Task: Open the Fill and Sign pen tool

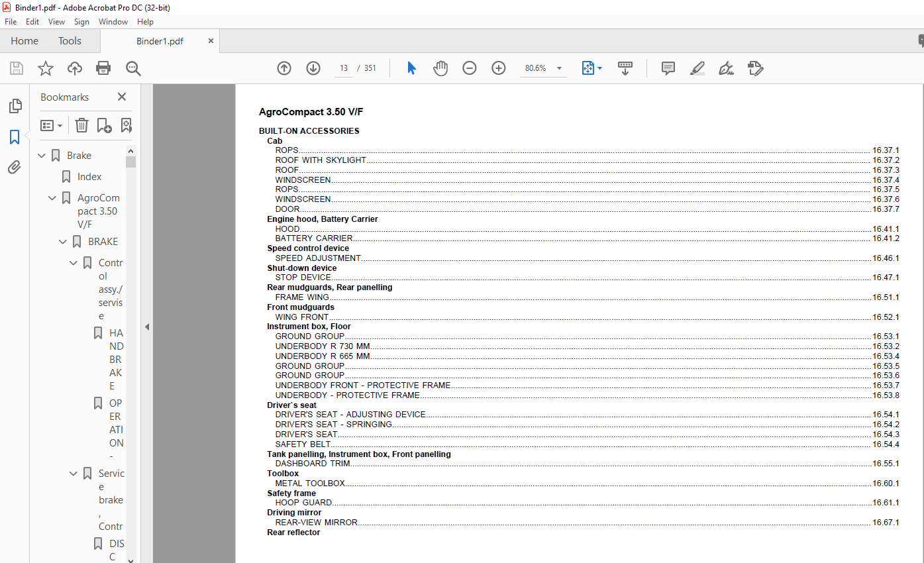Action: coord(726,68)
